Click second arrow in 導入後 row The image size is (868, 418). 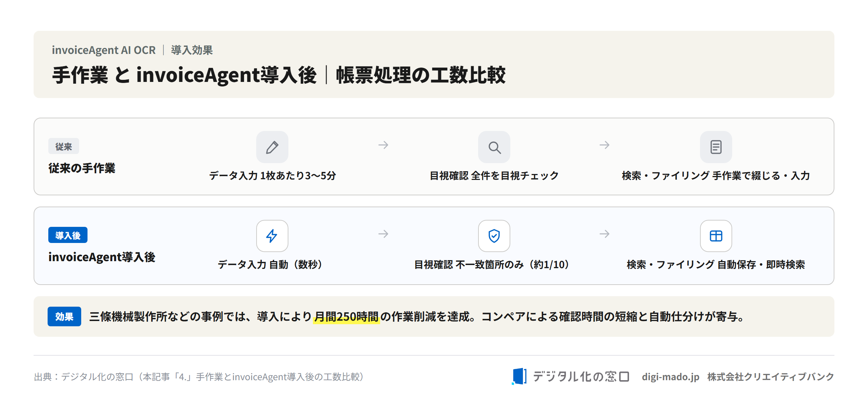point(604,234)
